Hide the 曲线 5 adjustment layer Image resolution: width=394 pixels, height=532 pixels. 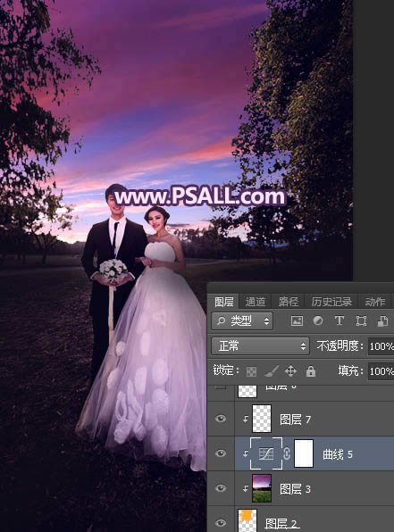pyautogui.click(x=221, y=453)
